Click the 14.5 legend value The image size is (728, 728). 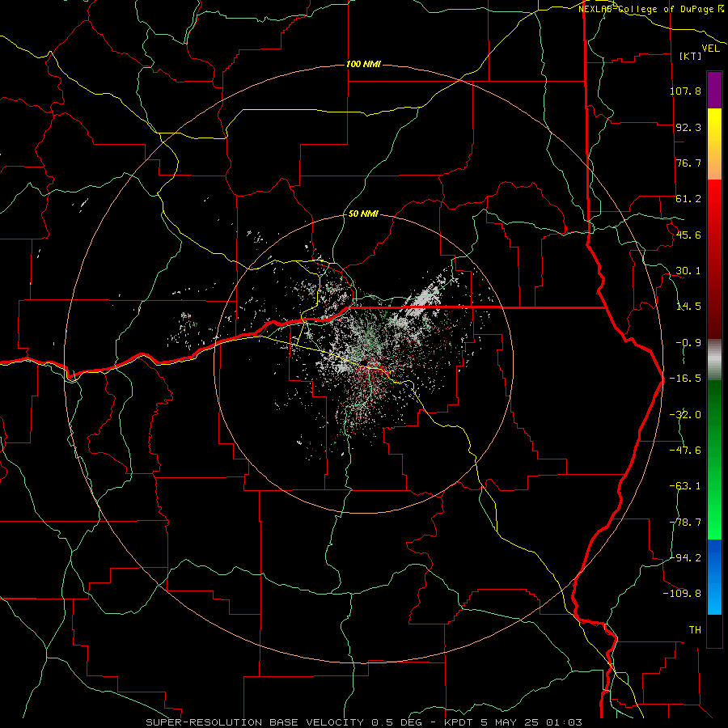(688, 307)
